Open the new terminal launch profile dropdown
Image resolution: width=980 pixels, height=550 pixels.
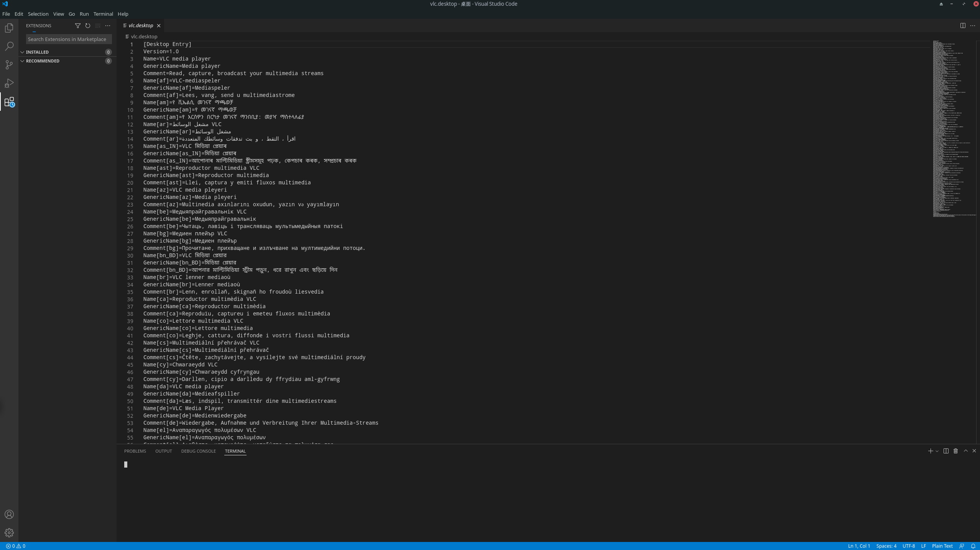coord(937,451)
